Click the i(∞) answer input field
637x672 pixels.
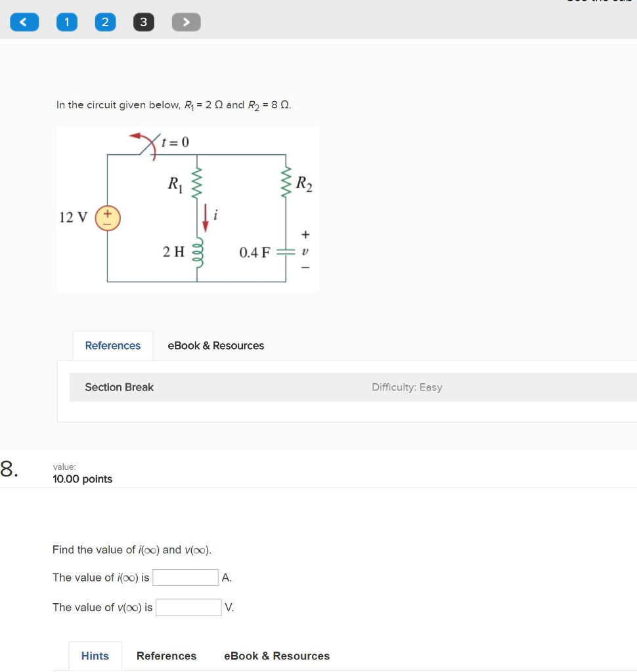[185, 577]
